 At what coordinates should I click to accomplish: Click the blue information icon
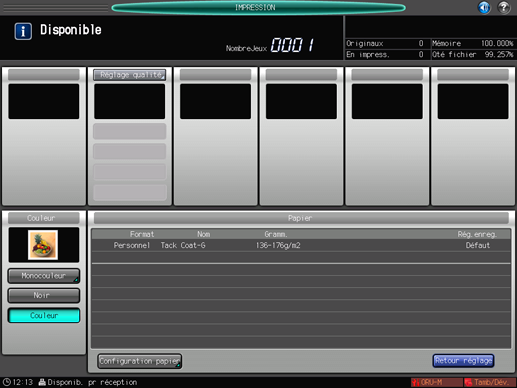[23, 31]
